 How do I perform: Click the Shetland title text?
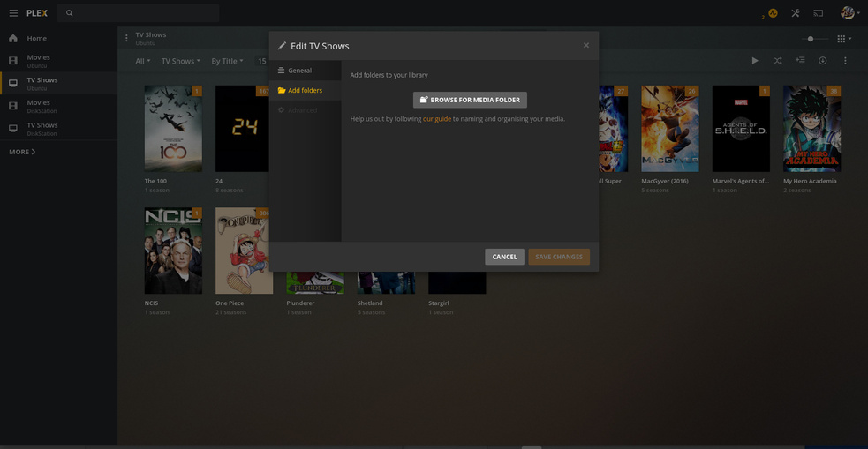coord(370,303)
